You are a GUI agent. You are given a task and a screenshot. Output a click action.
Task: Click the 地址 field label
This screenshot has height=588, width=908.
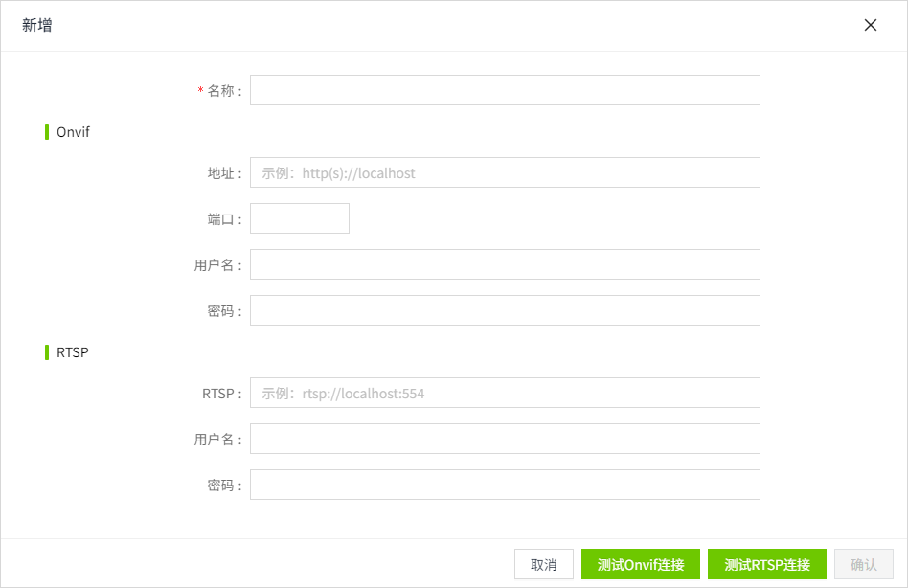click(224, 173)
